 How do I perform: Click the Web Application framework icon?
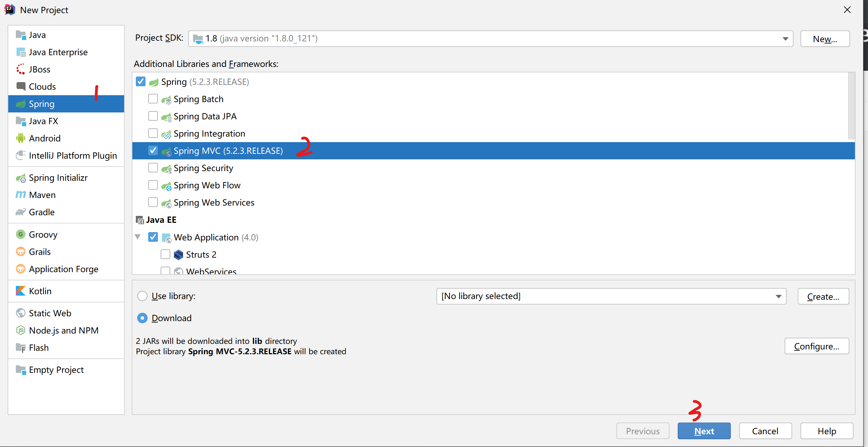[166, 238]
